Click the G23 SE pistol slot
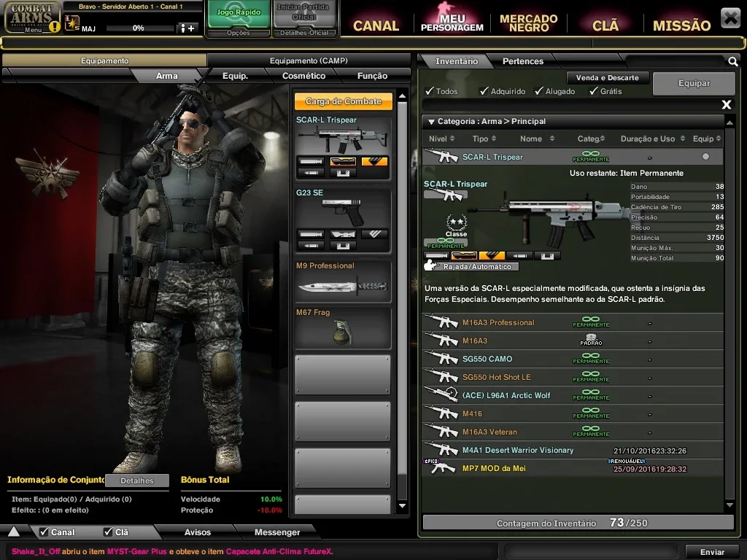Screen dimensions: 747x560 click(x=343, y=220)
